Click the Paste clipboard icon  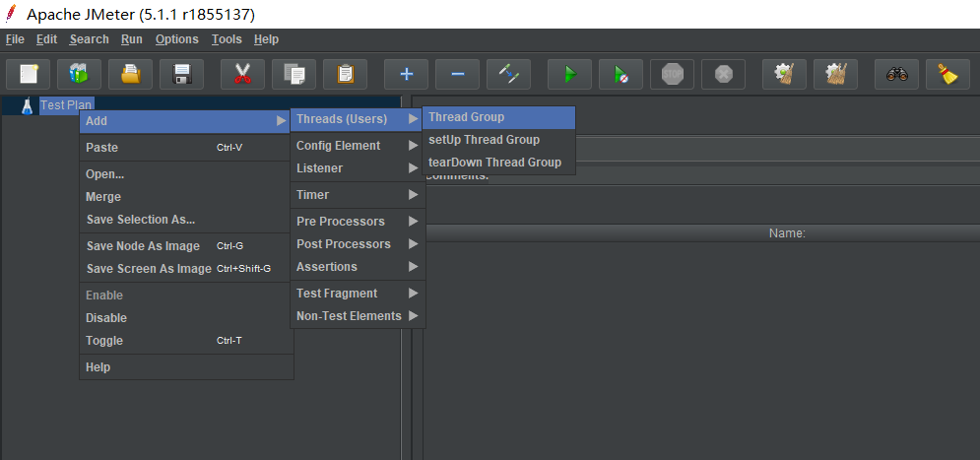345,75
